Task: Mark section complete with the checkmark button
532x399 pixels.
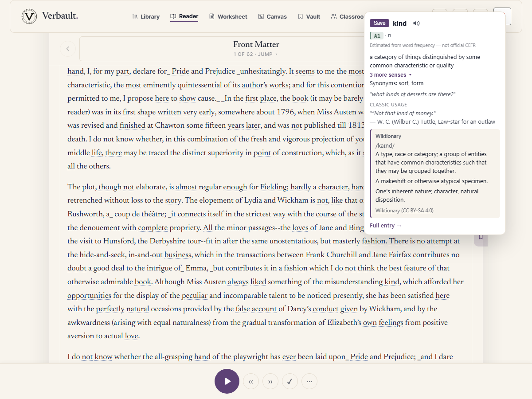Action: (290, 381)
